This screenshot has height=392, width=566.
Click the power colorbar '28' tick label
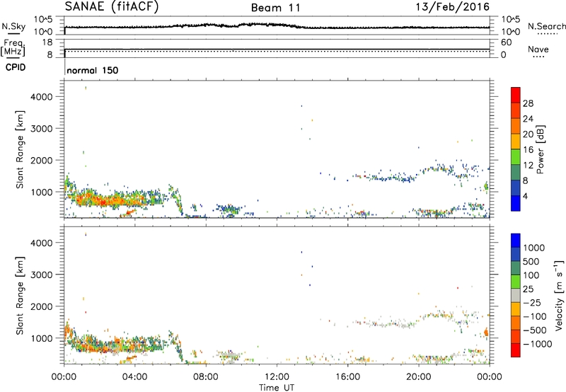tap(528, 103)
